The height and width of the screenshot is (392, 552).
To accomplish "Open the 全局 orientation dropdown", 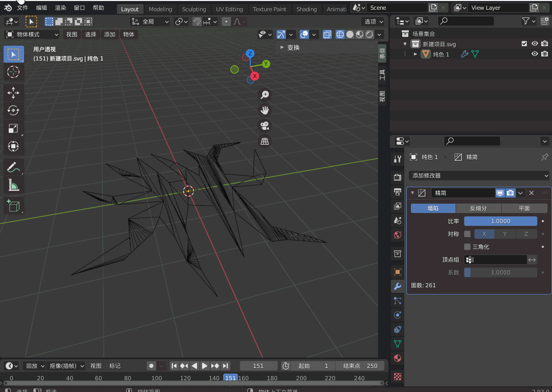I will pyautogui.click(x=150, y=22).
